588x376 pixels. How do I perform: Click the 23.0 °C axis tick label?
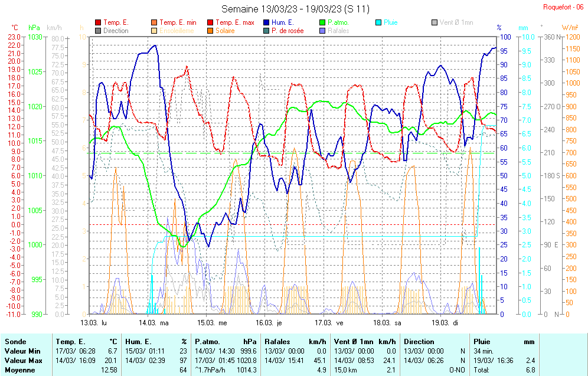[14, 37]
